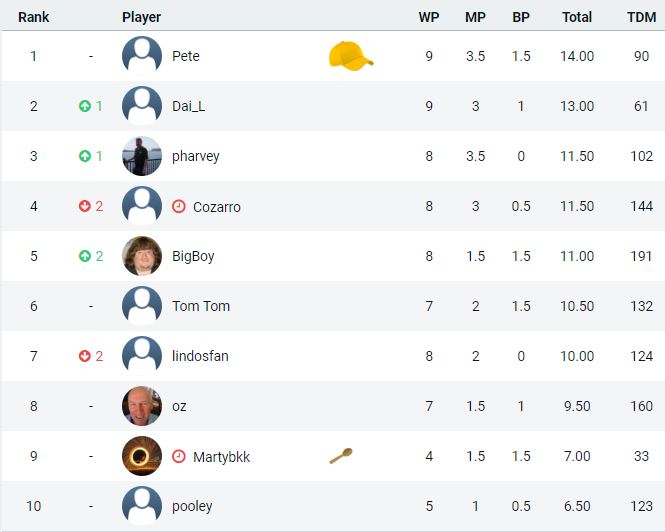Click Pete's default avatar image
This screenshot has width=665, height=532.
[x=142, y=56]
